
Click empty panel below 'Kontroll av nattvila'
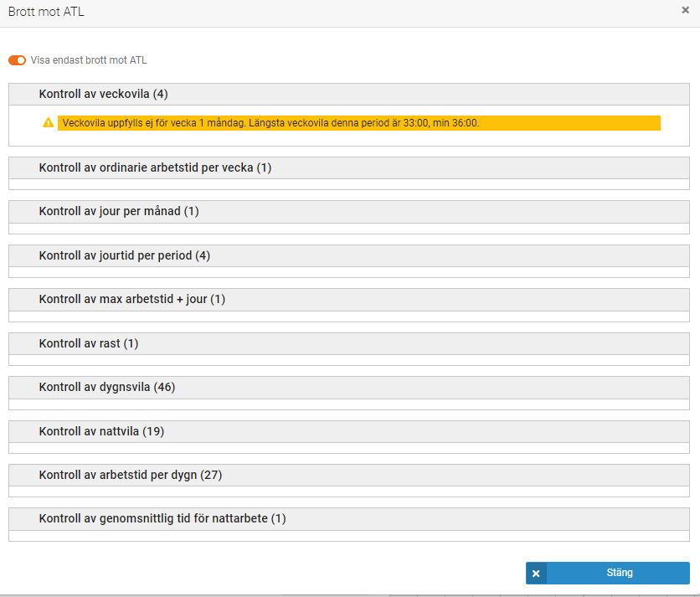click(x=348, y=448)
